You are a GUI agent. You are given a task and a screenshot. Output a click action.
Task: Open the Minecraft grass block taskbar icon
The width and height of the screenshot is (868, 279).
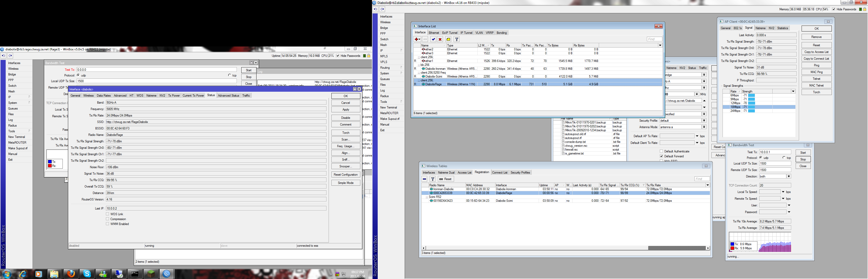(151, 274)
